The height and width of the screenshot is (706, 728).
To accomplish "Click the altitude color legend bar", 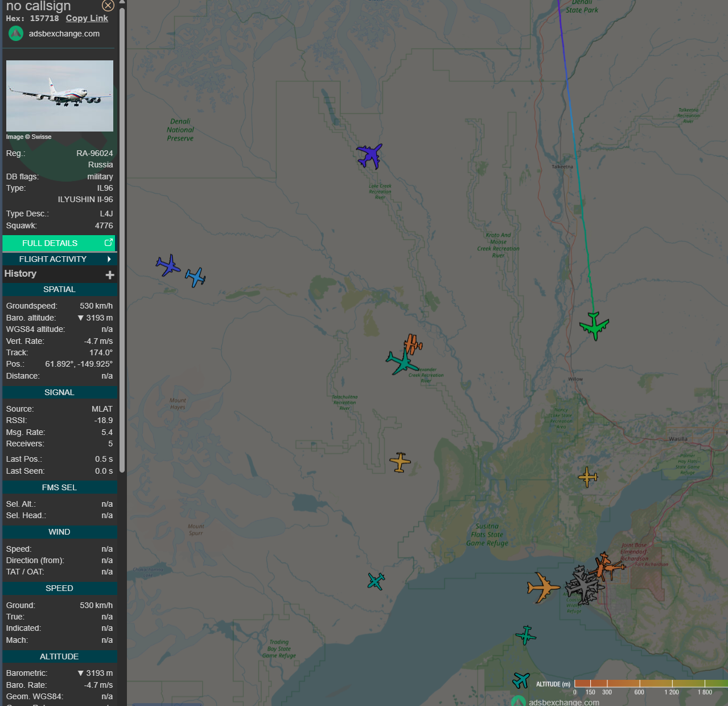I will (x=651, y=683).
